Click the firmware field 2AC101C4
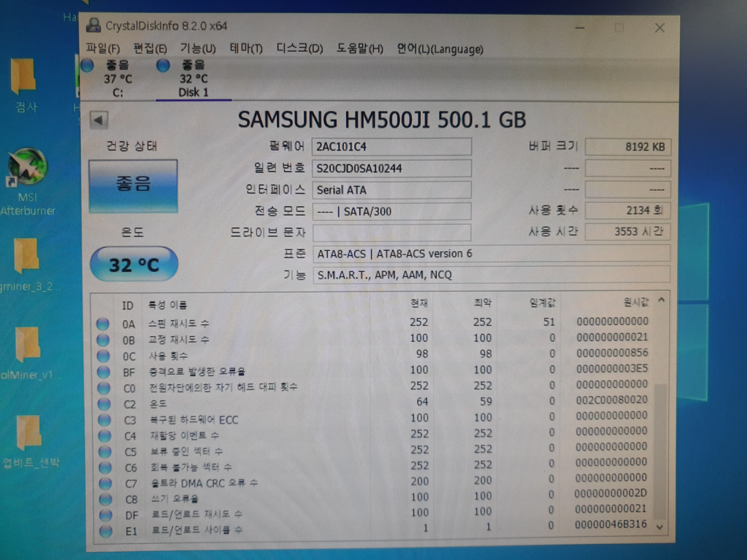Image resolution: width=747 pixels, height=560 pixels. [x=392, y=146]
